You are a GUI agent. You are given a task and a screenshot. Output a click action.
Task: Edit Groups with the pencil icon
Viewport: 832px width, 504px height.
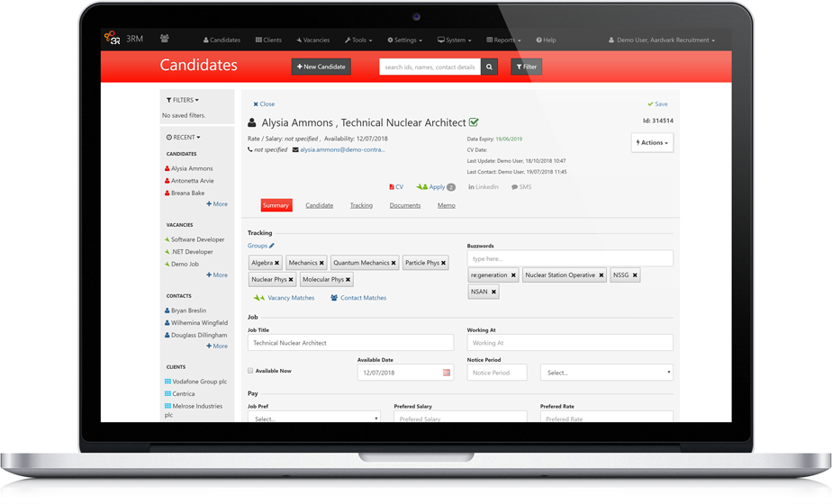pyautogui.click(x=272, y=246)
